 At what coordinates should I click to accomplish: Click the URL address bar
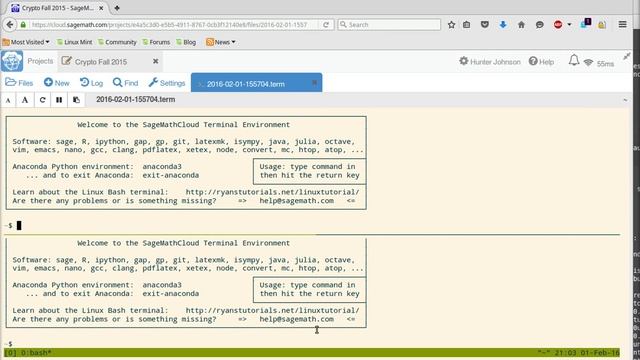click(x=169, y=25)
